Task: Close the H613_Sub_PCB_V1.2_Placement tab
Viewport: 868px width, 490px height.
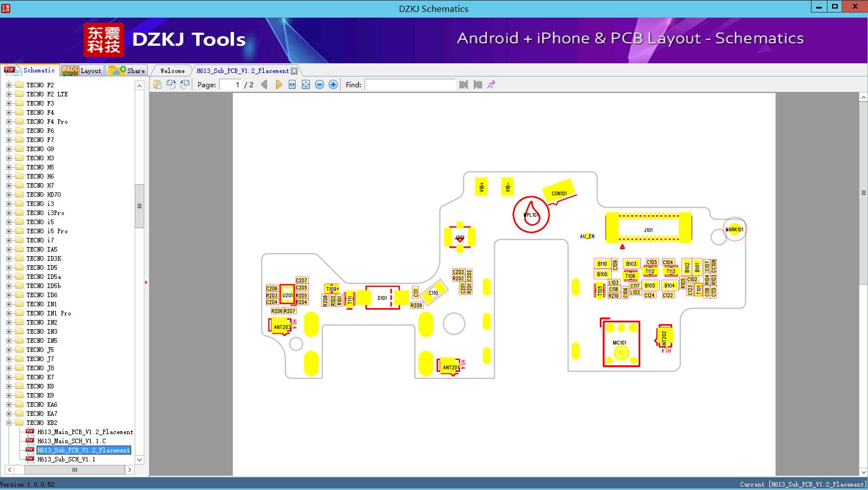Action: (x=294, y=71)
